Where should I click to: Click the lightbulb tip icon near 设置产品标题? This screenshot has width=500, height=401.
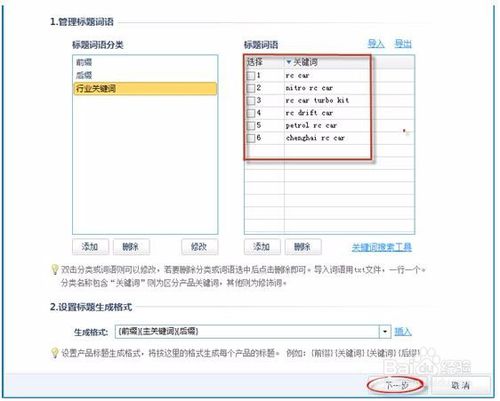pyautogui.click(x=55, y=353)
